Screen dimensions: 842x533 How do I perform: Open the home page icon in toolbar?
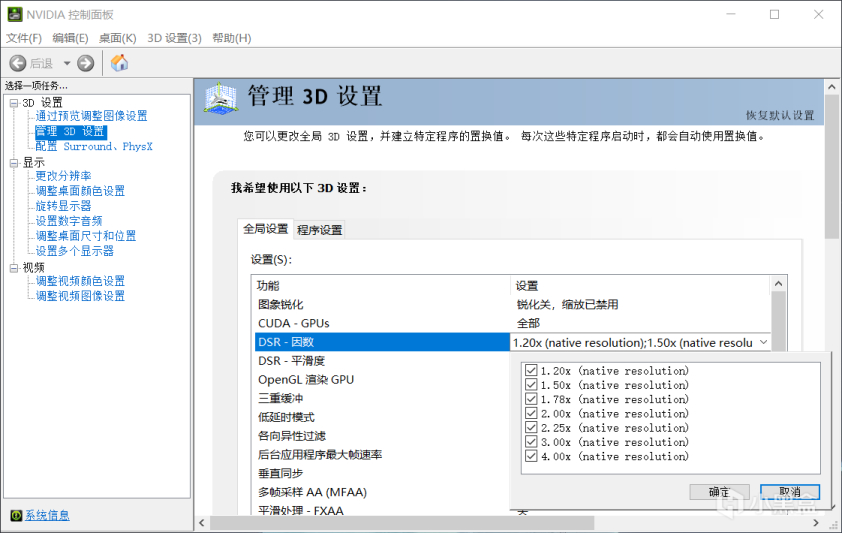click(119, 63)
